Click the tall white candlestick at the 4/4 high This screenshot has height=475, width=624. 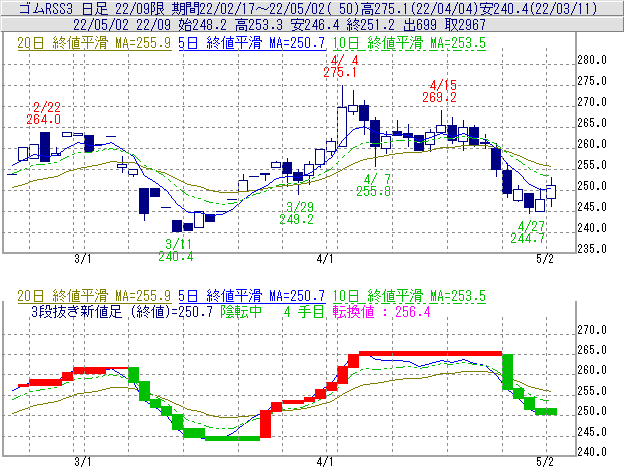pos(342,127)
